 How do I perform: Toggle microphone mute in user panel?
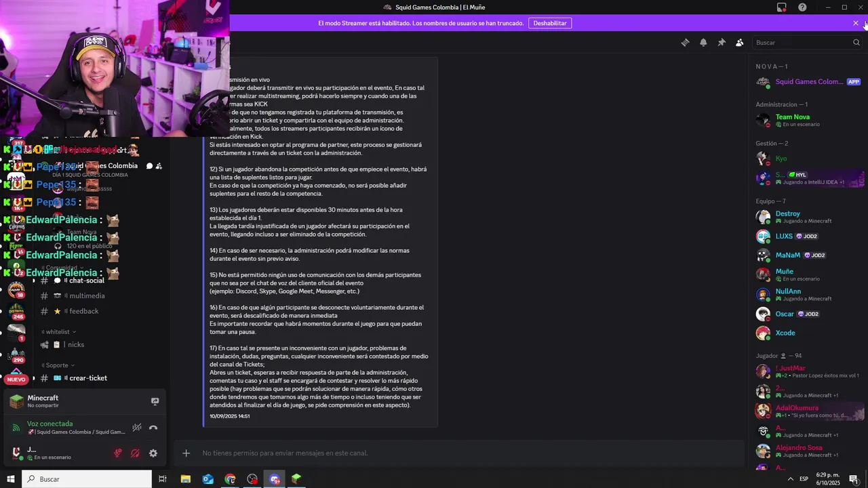pos(118,453)
